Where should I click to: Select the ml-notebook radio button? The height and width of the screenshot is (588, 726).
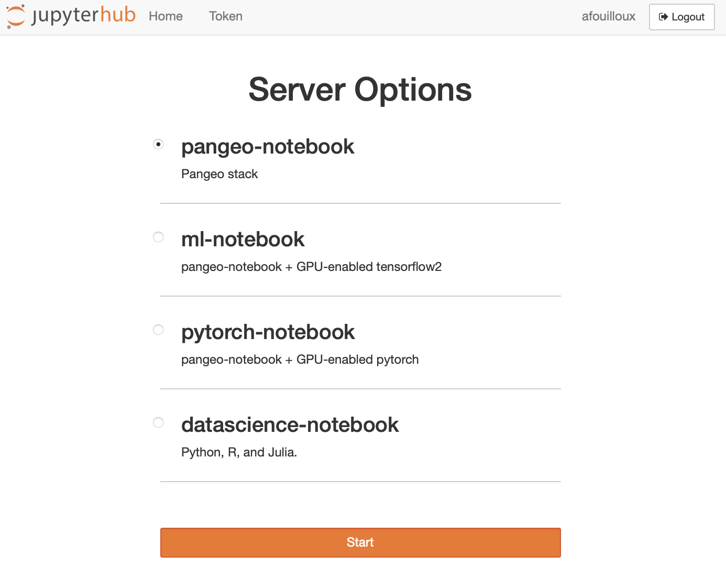click(x=158, y=237)
